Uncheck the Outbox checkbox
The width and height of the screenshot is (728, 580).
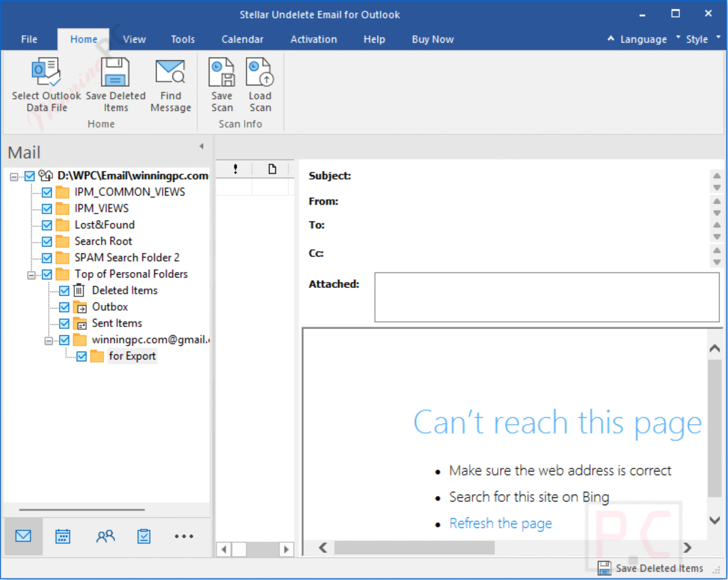64,307
